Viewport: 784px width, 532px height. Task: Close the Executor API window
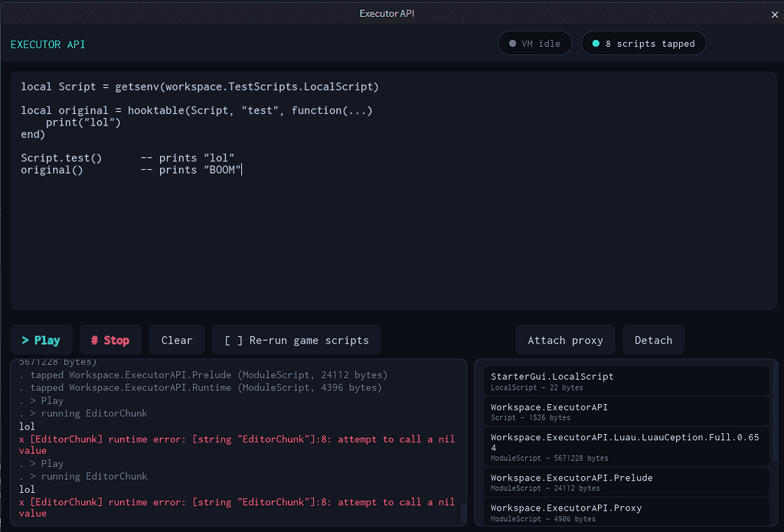(775, 15)
